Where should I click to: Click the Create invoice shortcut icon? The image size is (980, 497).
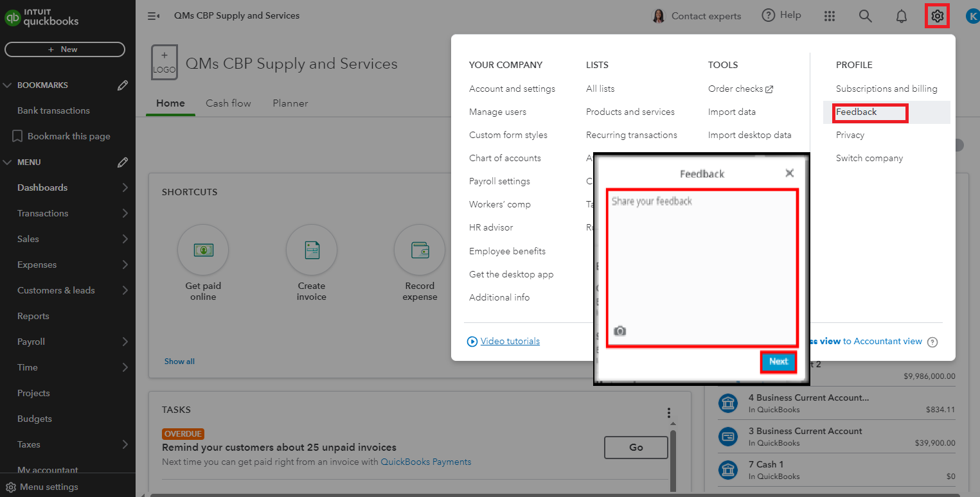pos(311,249)
